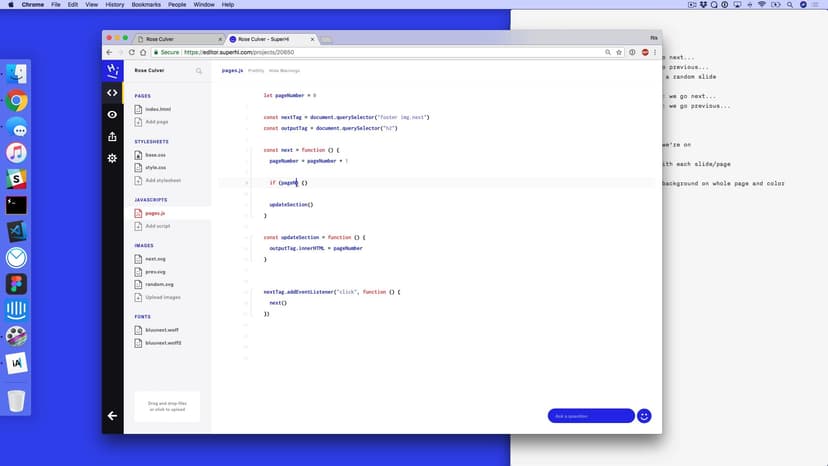Click the Ask a question input field
This screenshot has height=466, width=828.
[590, 416]
